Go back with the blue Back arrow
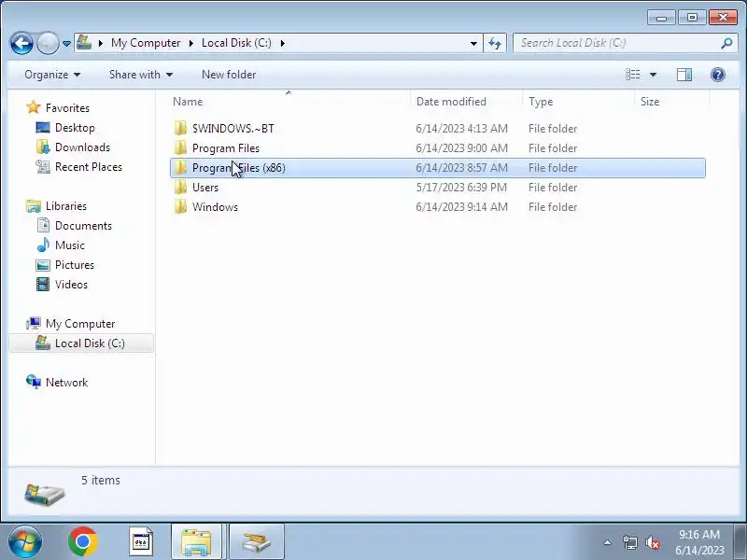The height and width of the screenshot is (560, 747). [21, 43]
